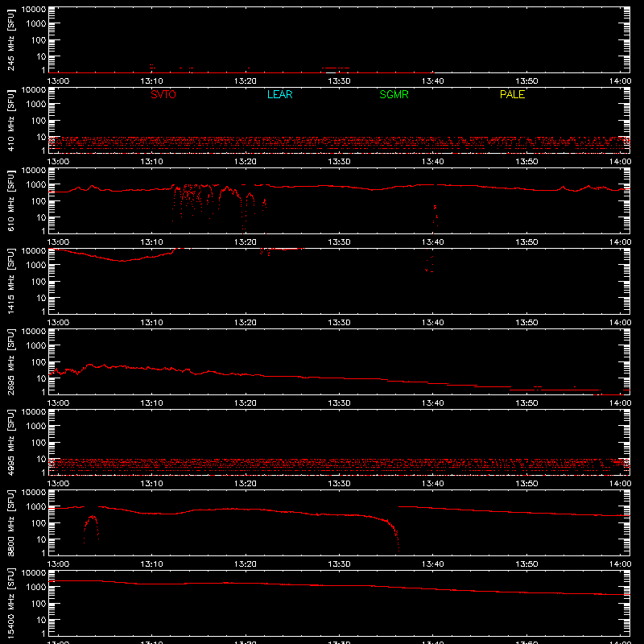Click the small arch-shaped dip in 8800 MHz curve
Screen dimensions: 644x644
coord(91,528)
